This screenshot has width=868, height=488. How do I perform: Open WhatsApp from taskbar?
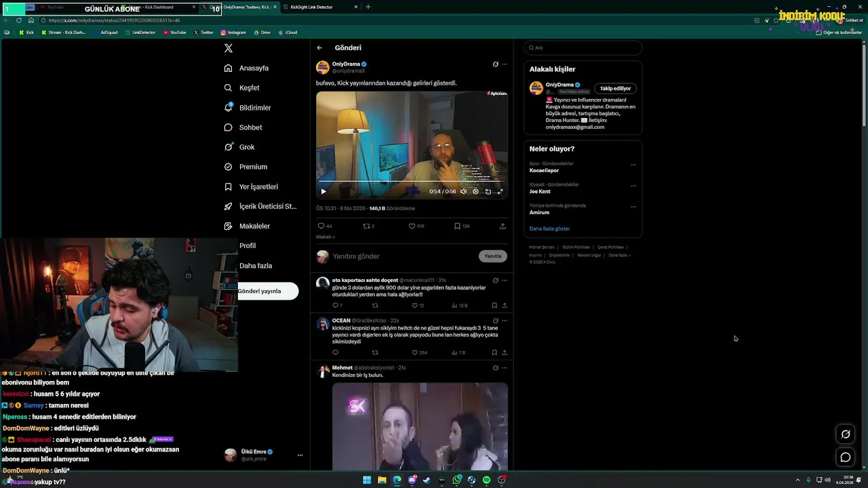(x=457, y=480)
